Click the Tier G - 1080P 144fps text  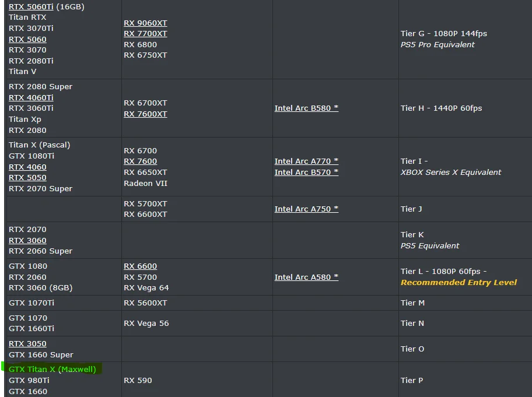click(443, 34)
